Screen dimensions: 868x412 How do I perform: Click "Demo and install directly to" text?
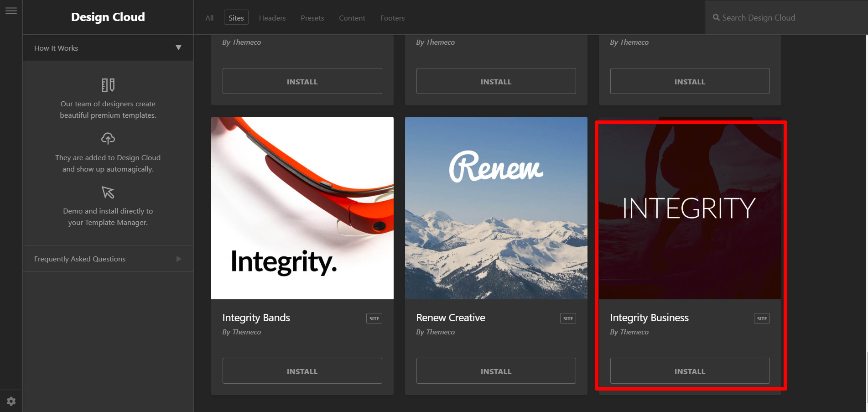pyautogui.click(x=108, y=211)
